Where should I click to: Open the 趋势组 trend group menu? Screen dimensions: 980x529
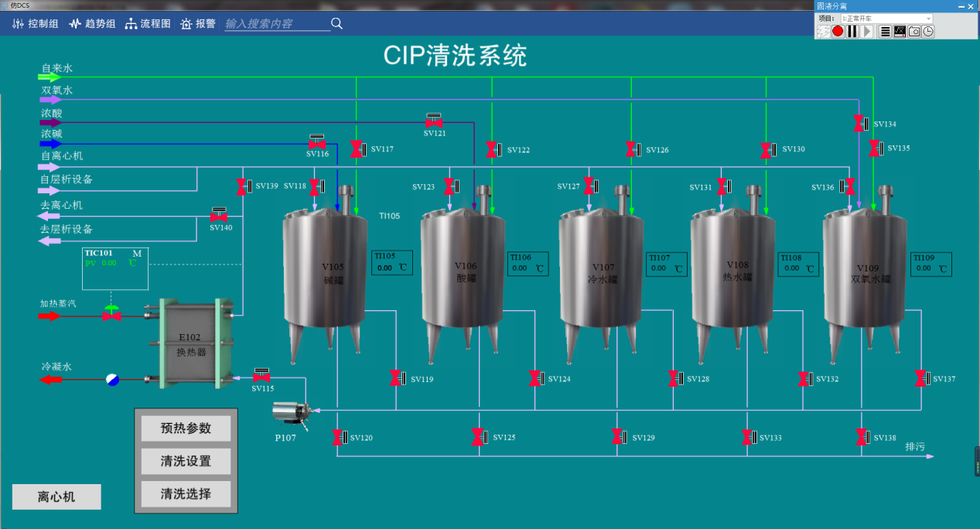pos(92,24)
